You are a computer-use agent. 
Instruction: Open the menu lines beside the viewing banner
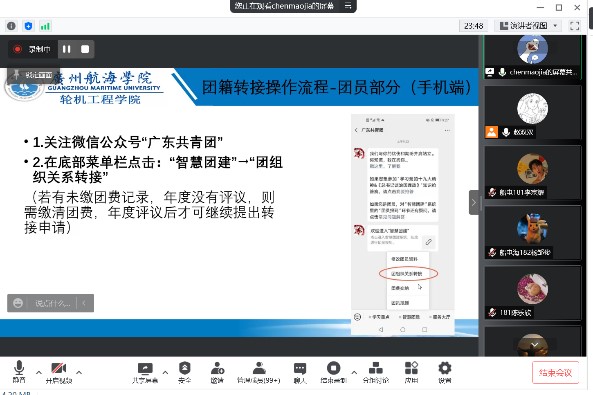click(x=348, y=6)
